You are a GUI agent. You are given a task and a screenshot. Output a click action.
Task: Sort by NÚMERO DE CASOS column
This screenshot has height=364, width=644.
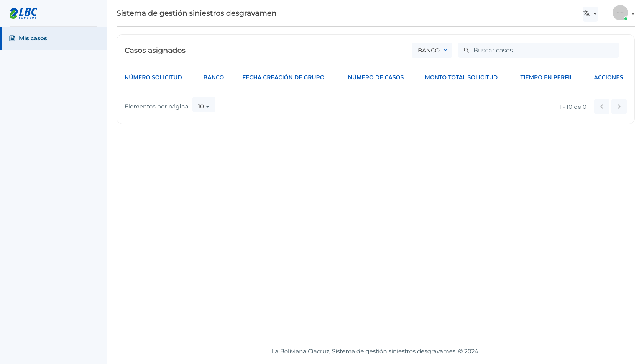click(376, 77)
